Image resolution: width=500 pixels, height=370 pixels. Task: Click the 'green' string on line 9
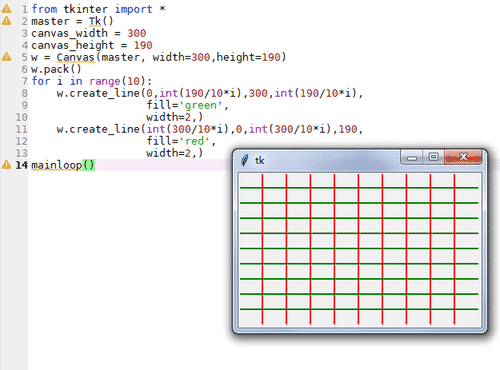pyautogui.click(x=201, y=105)
